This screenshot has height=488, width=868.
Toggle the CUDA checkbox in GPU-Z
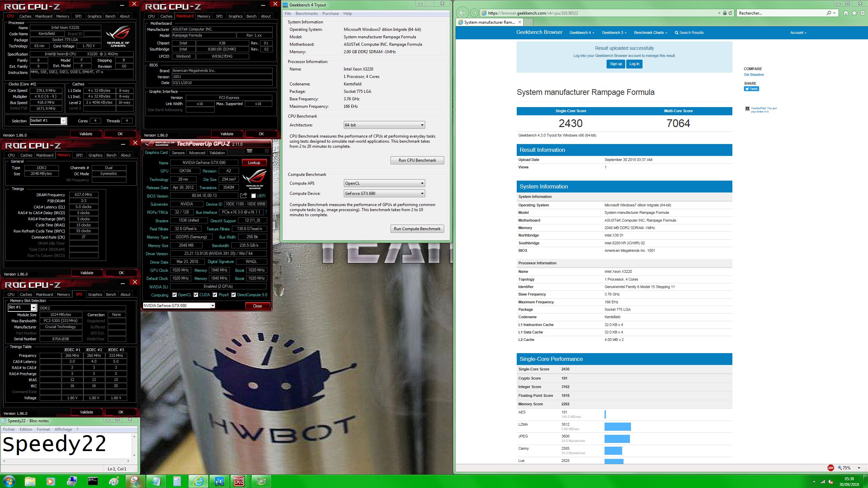coord(196,295)
